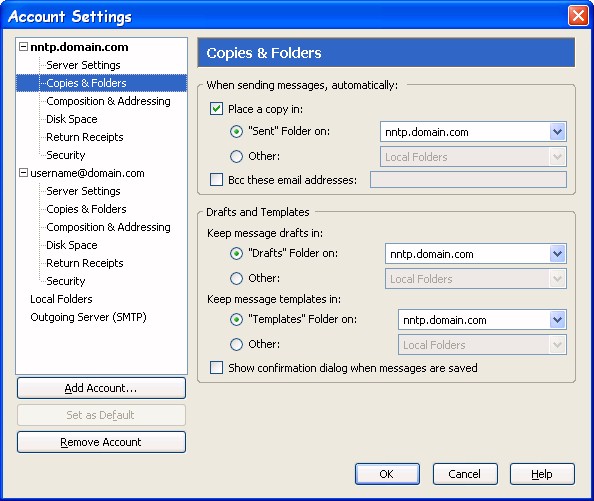
Task: Open the "Templates" Folder on dropdown
Action: pos(482,320)
